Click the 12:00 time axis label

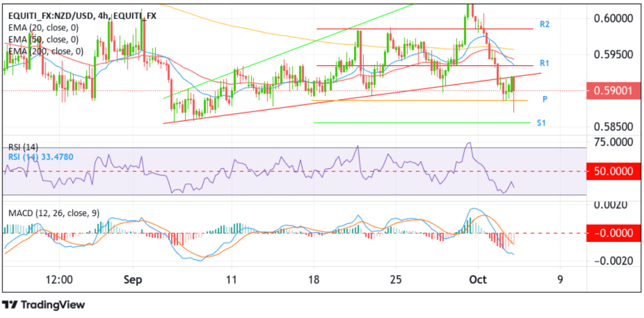(x=59, y=280)
